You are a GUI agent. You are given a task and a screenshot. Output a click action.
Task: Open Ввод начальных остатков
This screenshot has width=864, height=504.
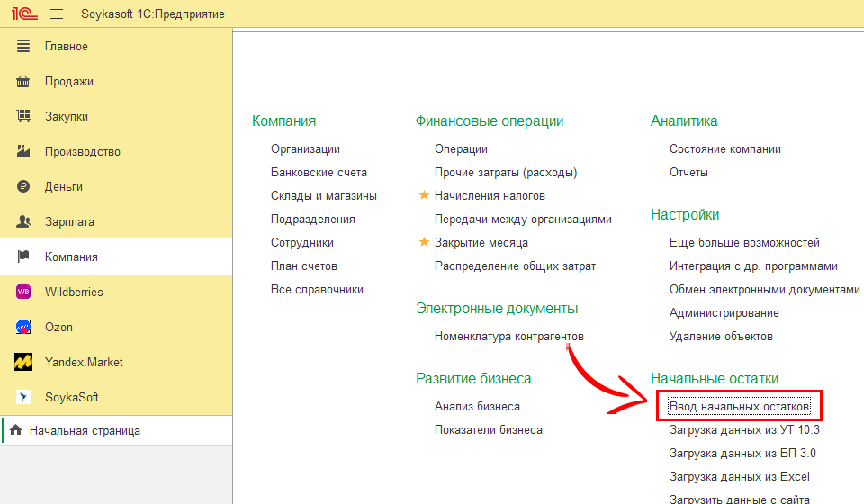coord(739,407)
